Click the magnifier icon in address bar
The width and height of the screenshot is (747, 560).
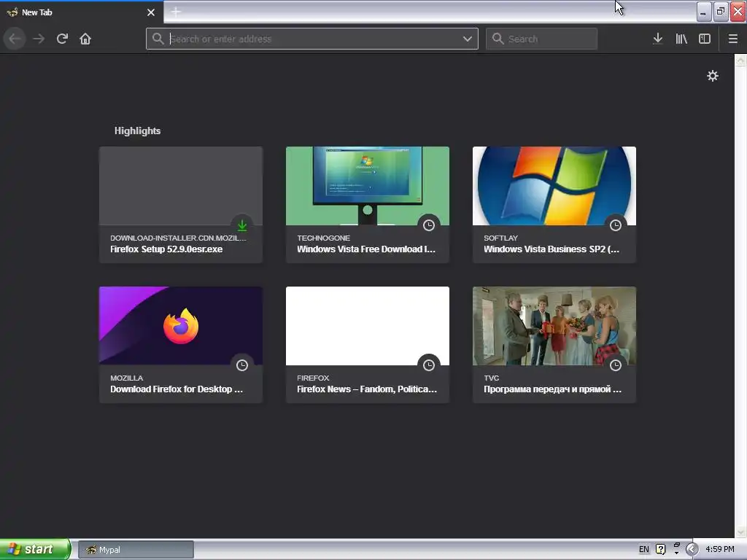point(158,39)
